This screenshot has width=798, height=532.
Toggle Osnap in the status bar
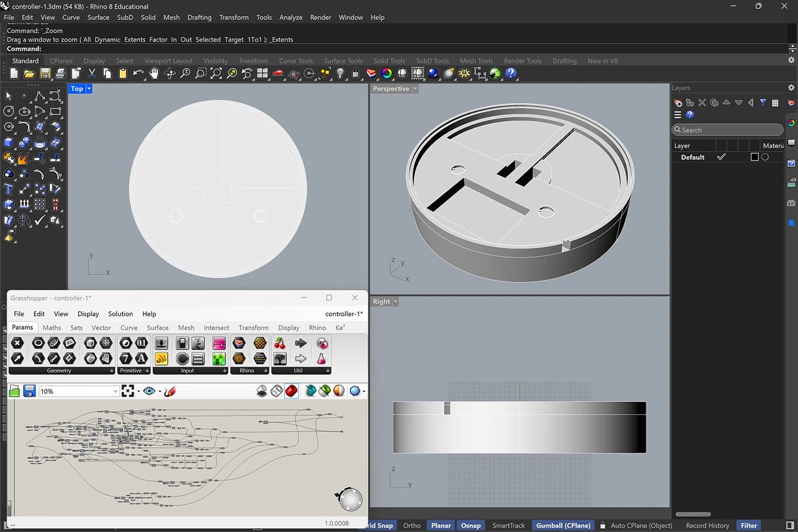470,525
